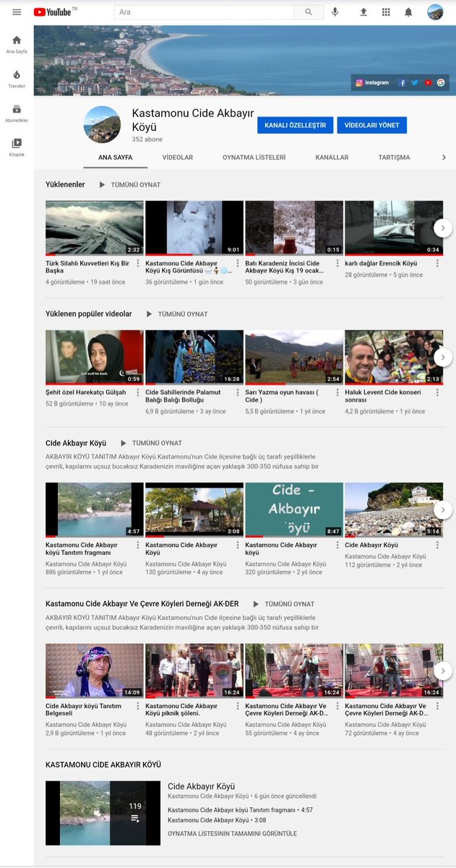Open the upload video icon
The width and height of the screenshot is (456, 868).
coord(363,12)
